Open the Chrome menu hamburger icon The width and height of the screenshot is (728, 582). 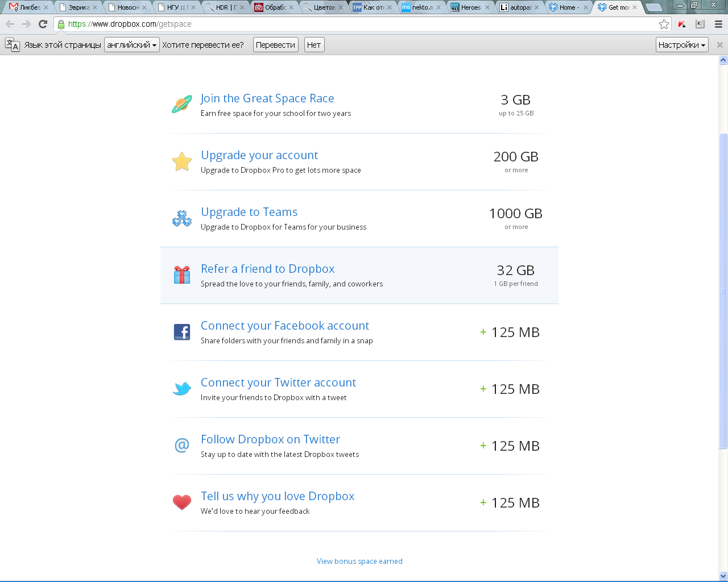(718, 24)
